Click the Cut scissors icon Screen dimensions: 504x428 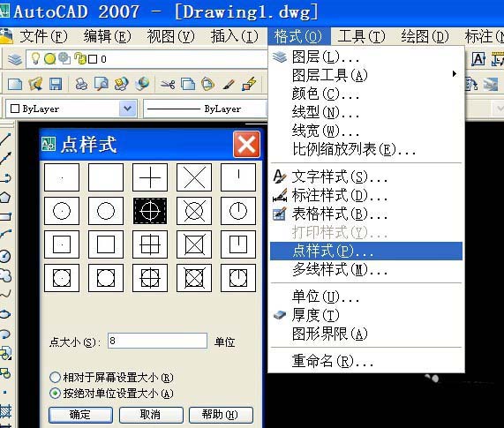[168, 85]
